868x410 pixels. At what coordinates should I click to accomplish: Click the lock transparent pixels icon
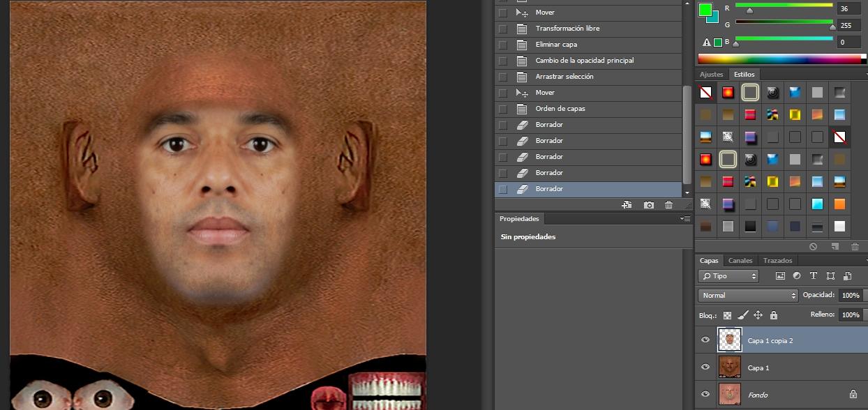[x=727, y=315]
